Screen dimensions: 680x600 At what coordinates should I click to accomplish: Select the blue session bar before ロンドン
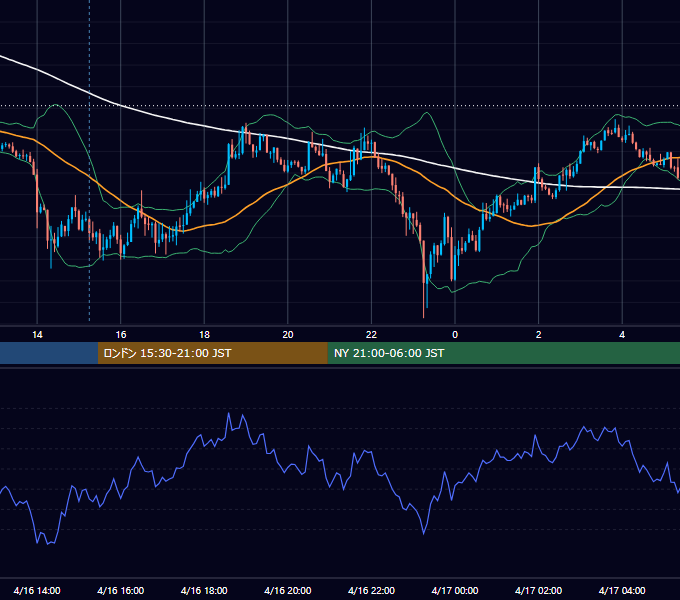49,353
